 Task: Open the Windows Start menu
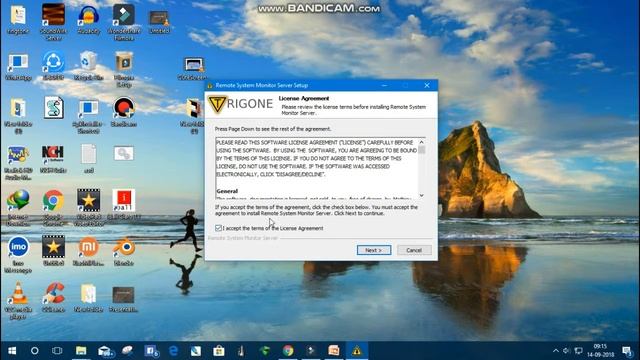[x=12, y=351]
